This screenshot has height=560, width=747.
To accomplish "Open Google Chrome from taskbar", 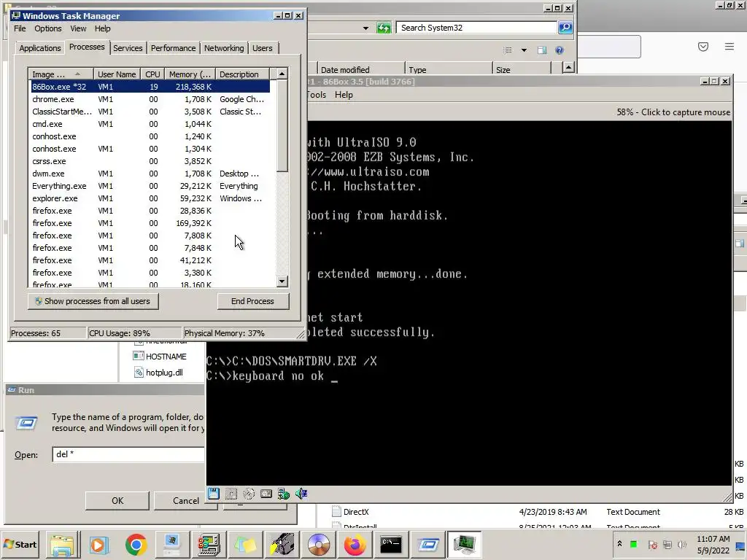I will click(136, 544).
